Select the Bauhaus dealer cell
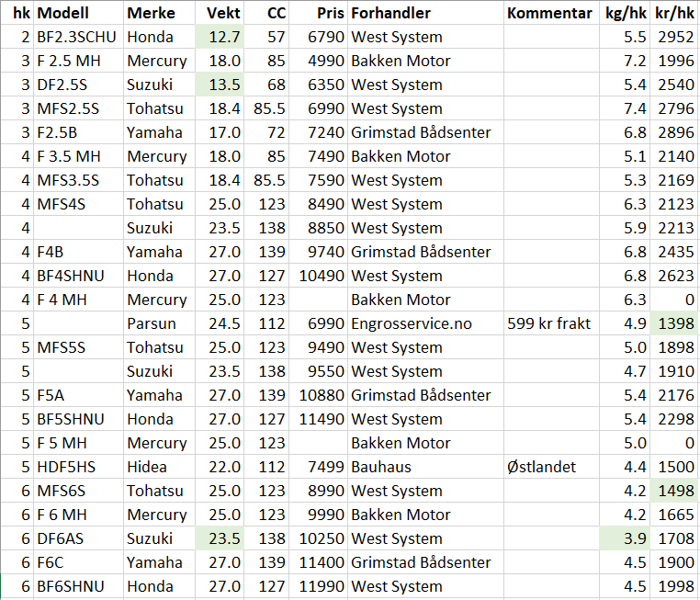700x600 pixels. tap(425, 467)
